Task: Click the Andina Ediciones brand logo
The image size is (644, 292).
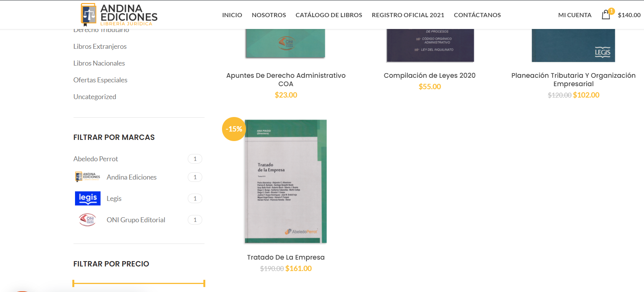Action: tap(88, 177)
